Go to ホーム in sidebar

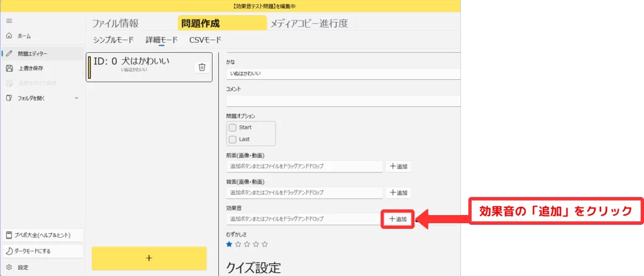(x=24, y=36)
